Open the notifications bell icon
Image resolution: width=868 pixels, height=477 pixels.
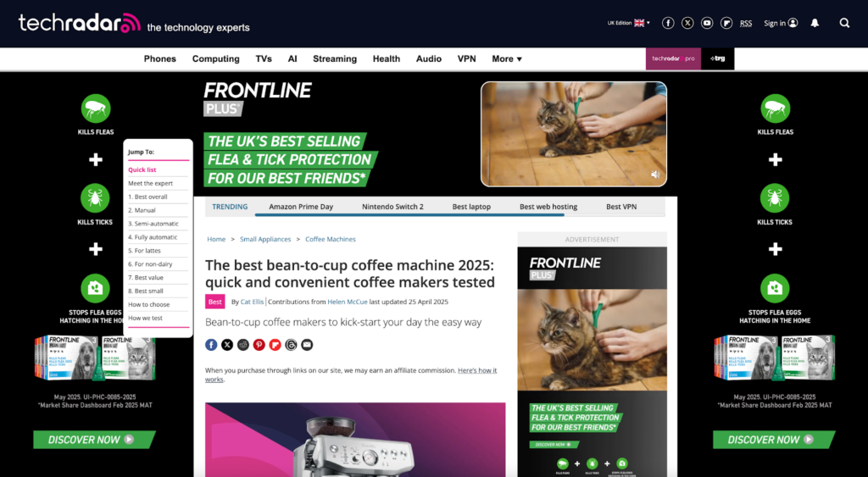click(x=815, y=23)
